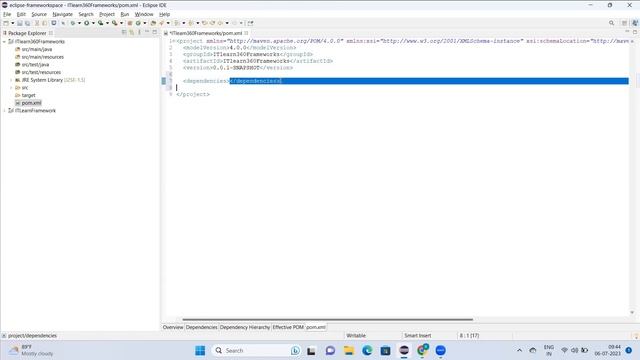Switch to the Dependency Hierarchy tab
This screenshot has width=640, height=360.
point(245,327)
